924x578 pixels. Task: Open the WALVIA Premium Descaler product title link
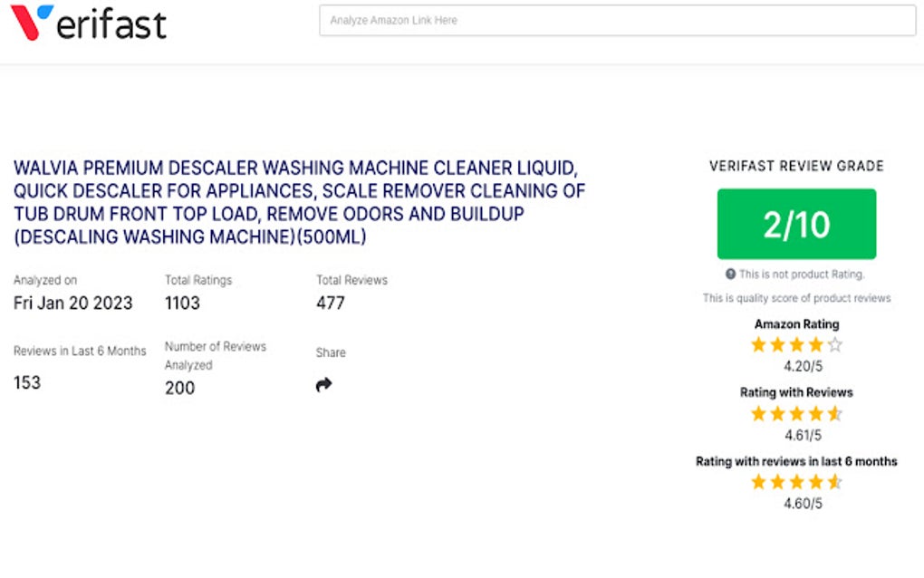coord(299,202)
